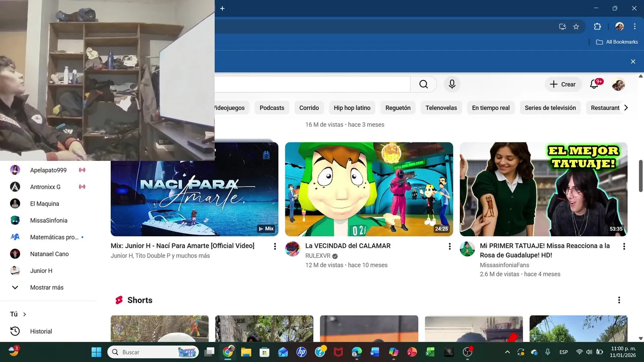The image size is (644, 362).
Task: Open the Windows Start menu
Action: click(x=96, y=352)
